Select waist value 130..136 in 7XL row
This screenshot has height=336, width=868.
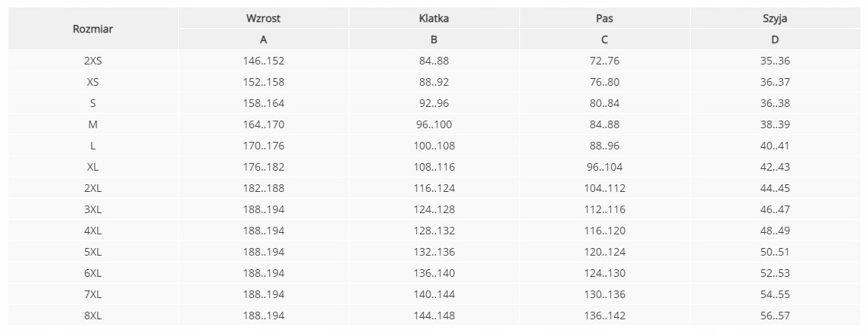[x=604, y=294]
